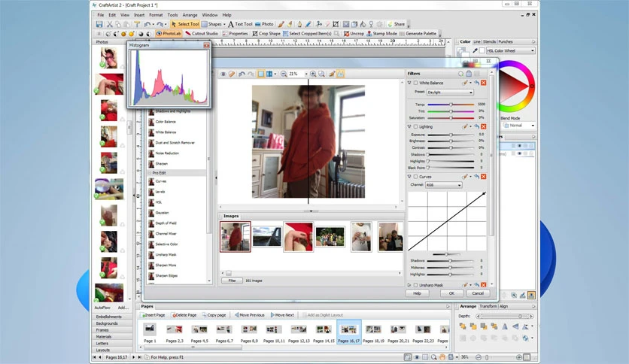
Task: Collapse the White Balance filter section
Action: click(x=409, y=83)
